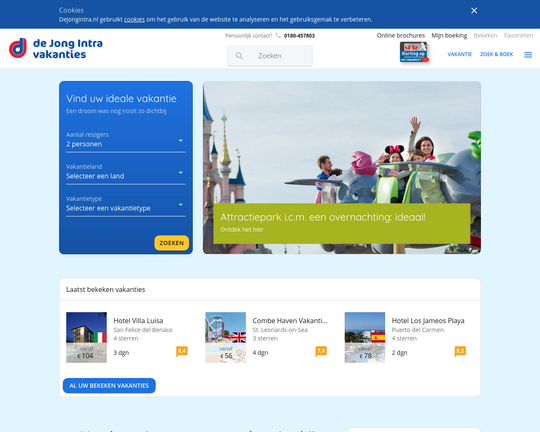Click the Spanish flag on Los Jameos
The image size is (540, 432).
click(378, 337)
